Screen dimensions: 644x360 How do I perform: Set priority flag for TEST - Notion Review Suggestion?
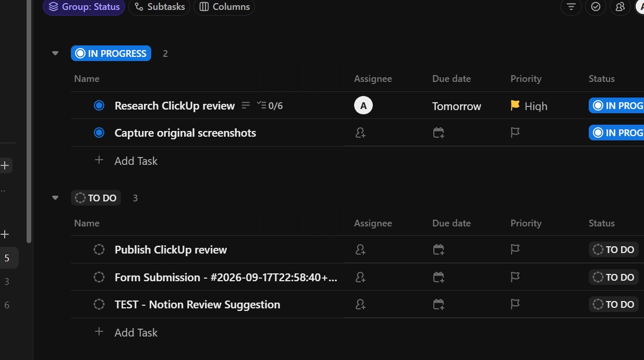[x=515, y=304]
